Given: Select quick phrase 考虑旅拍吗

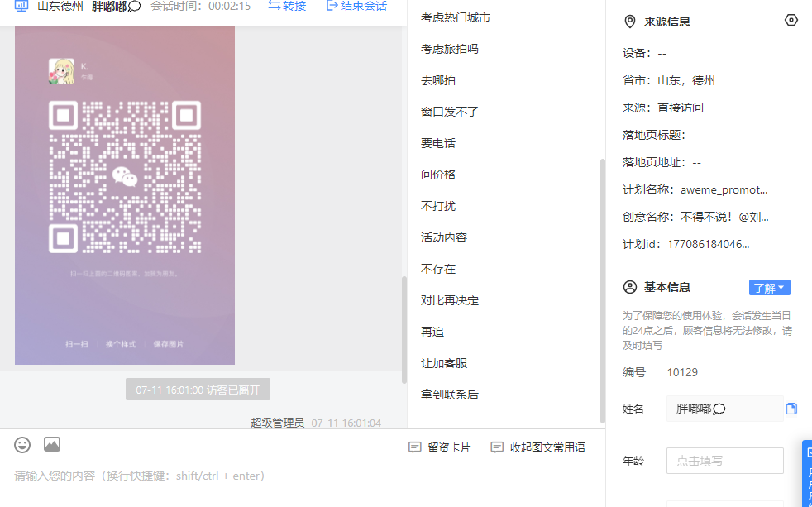Looking at the screenshot, I should 450,49.
